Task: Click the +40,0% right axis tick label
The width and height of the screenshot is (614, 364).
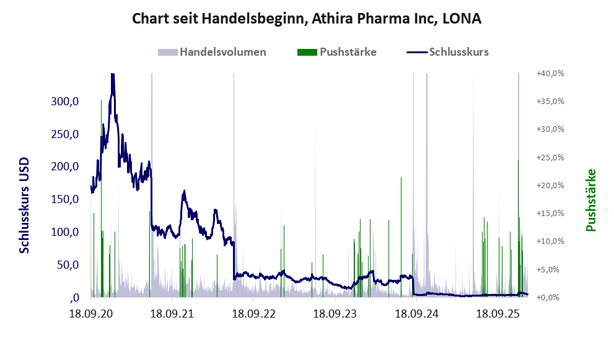Action: pos(550,73)
